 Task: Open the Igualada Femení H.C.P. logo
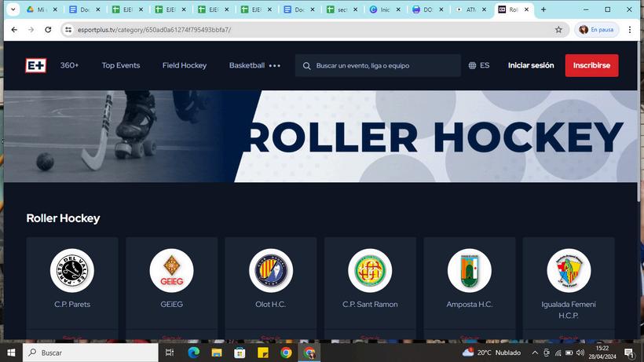(x=569, y=270)
